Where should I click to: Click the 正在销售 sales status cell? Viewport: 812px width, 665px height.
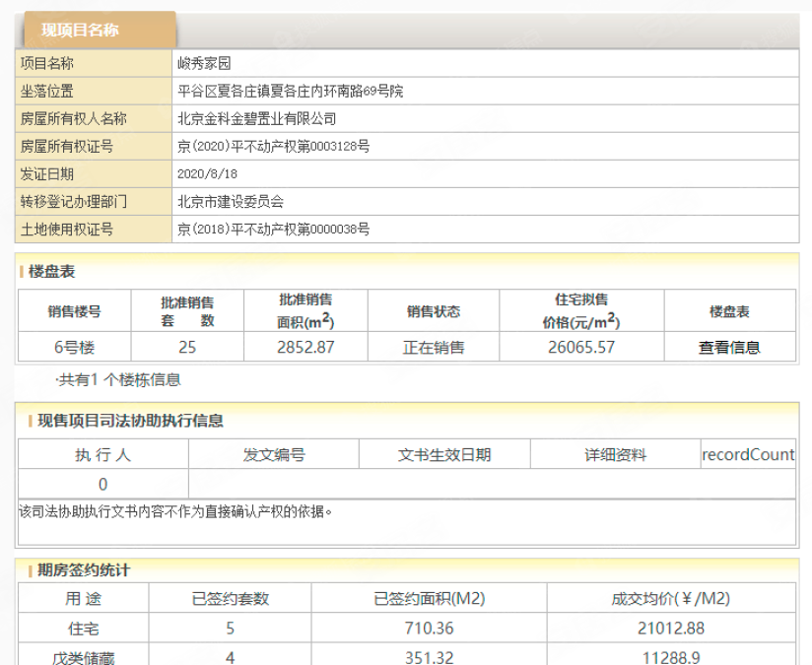tap(434, 347)
